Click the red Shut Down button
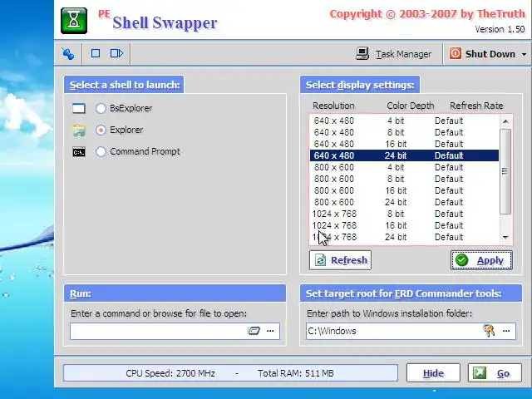532x399 pixels. point(482,54)
